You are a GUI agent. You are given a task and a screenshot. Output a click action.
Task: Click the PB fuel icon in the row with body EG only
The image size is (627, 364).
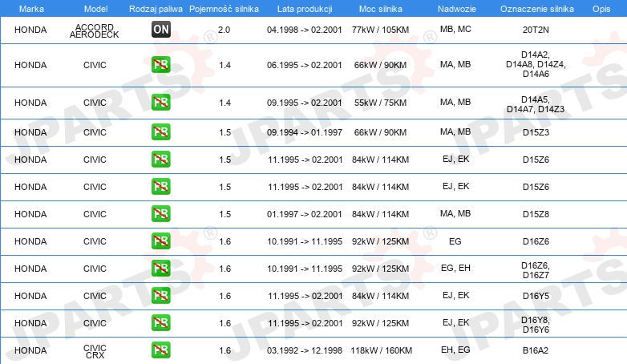pyautogui.click(x=161, y=241)
